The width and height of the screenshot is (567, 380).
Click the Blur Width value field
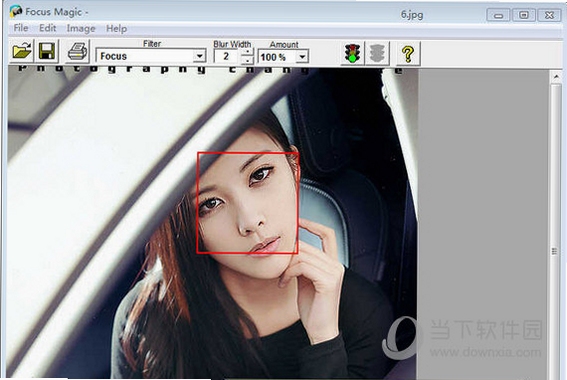(227, 56)
